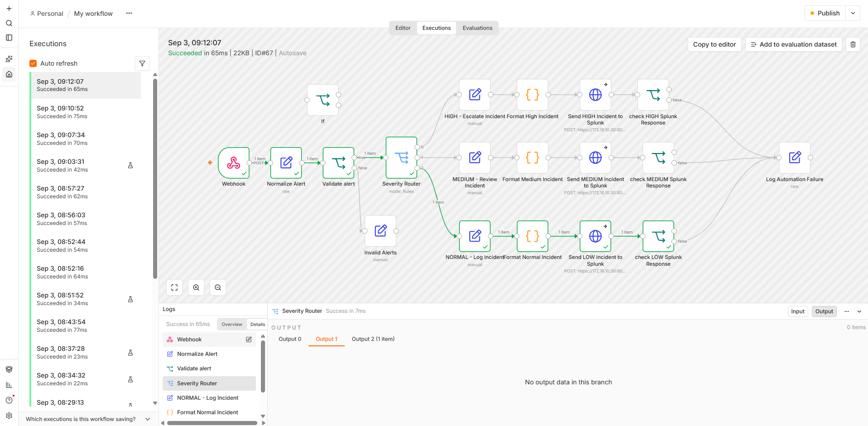This screenshot has height=426, width=868.
Task: Show the Output pane toggle
Action: pos(824,311)
